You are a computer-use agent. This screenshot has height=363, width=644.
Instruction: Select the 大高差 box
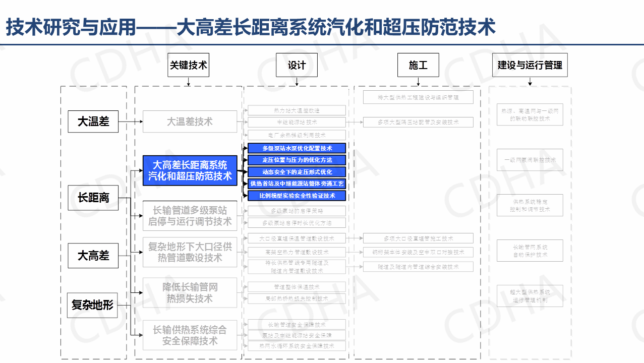pos(93,256)
